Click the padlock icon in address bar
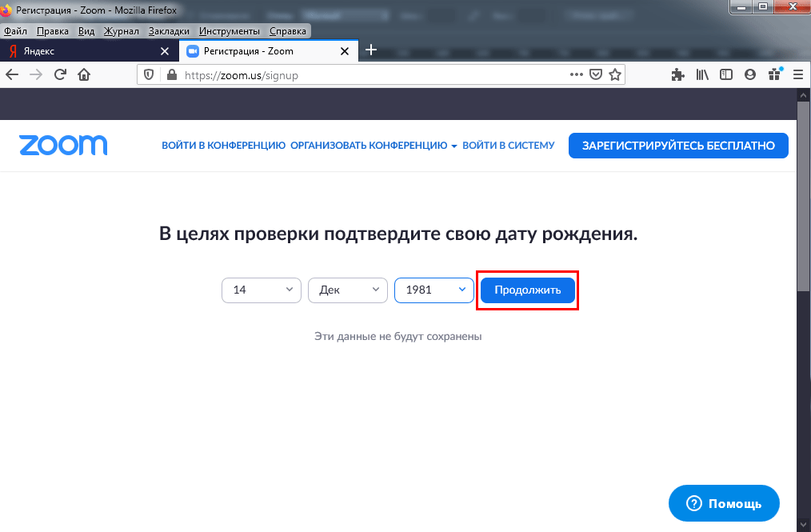This screenshot has width=811, height=532. point(171,74)
